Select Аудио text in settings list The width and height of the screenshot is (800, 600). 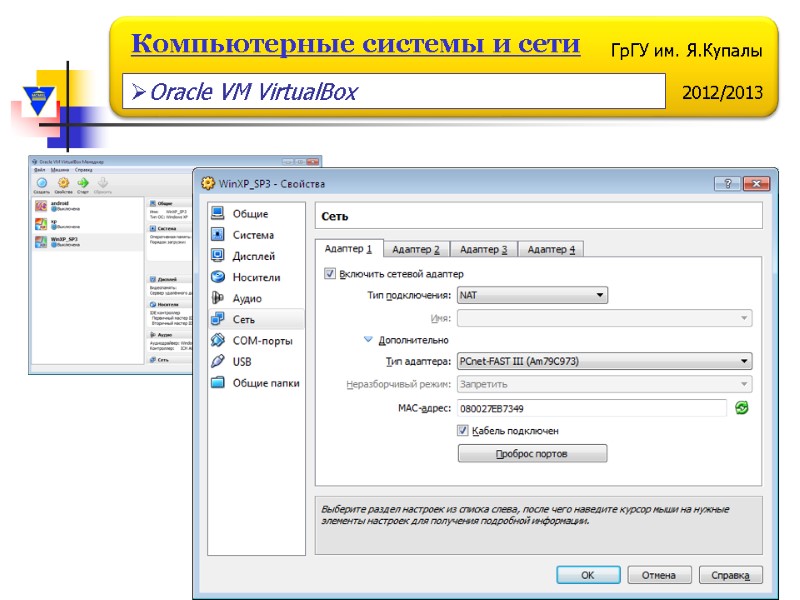coord(247,298)
